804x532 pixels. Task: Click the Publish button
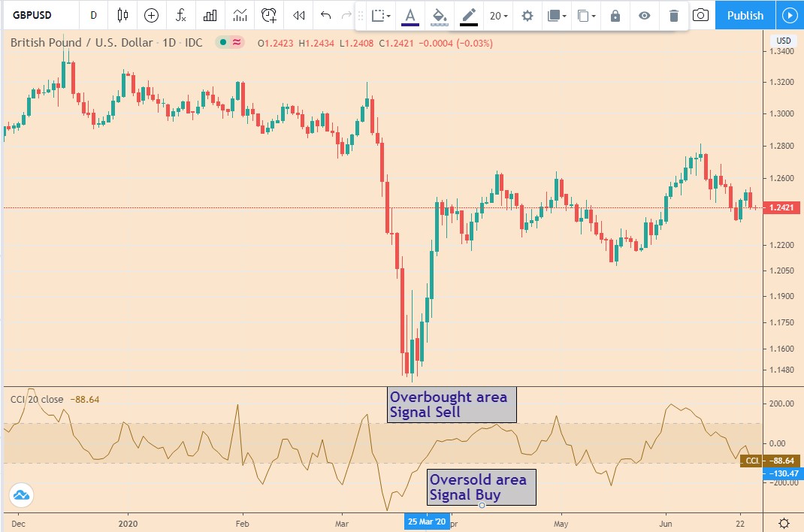(745, 15)
